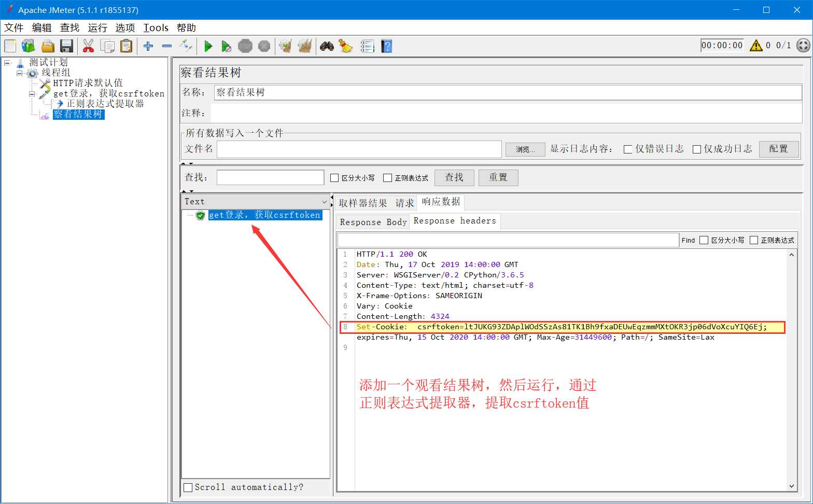Open the 文件 menu
813x504 pixels.
(x=14, y=27)
